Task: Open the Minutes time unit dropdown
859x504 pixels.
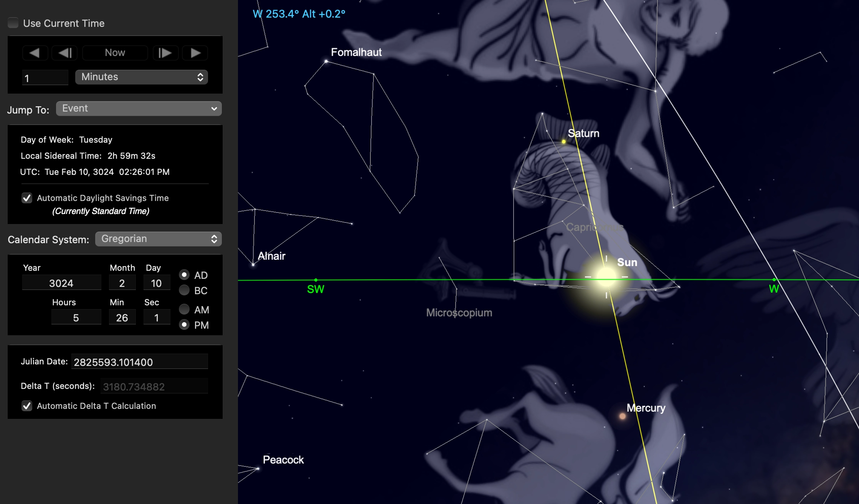Action: [x=141, y=77]
